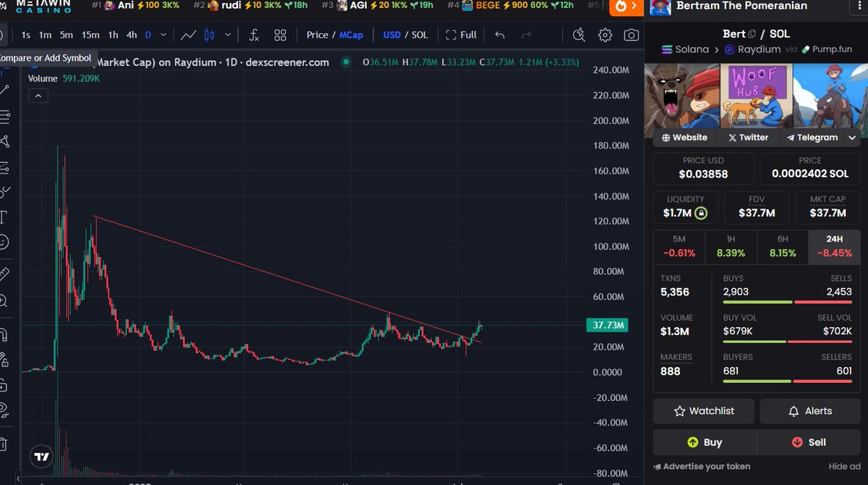Undo the last chart action

point(499,35)
